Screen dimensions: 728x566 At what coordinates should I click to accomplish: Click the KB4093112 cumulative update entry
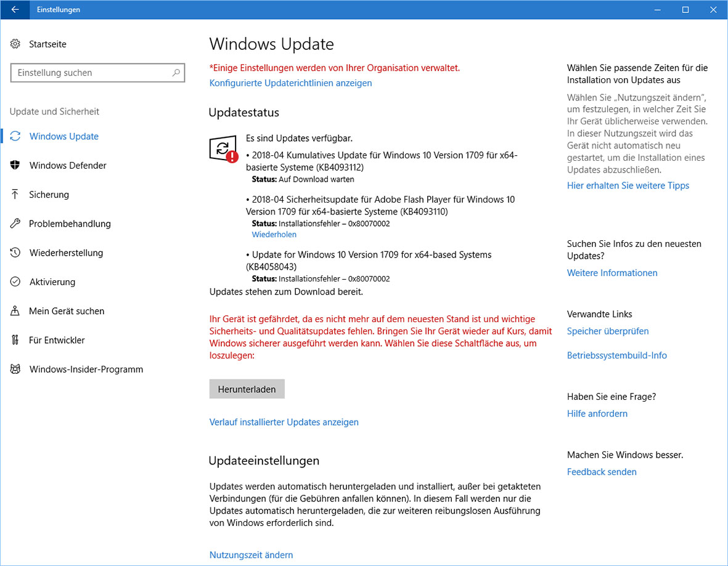(x=382, y=161)
